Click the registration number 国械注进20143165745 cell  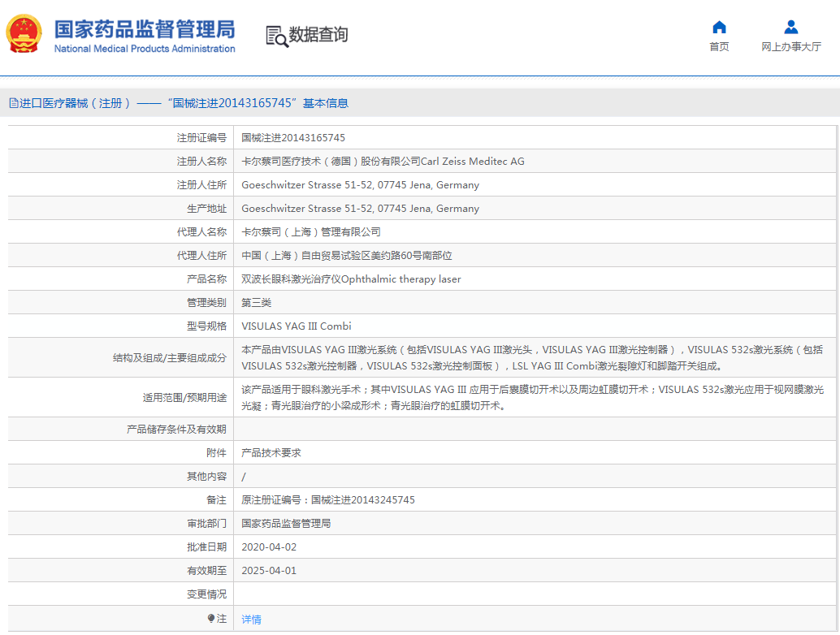tap(293, 138)
